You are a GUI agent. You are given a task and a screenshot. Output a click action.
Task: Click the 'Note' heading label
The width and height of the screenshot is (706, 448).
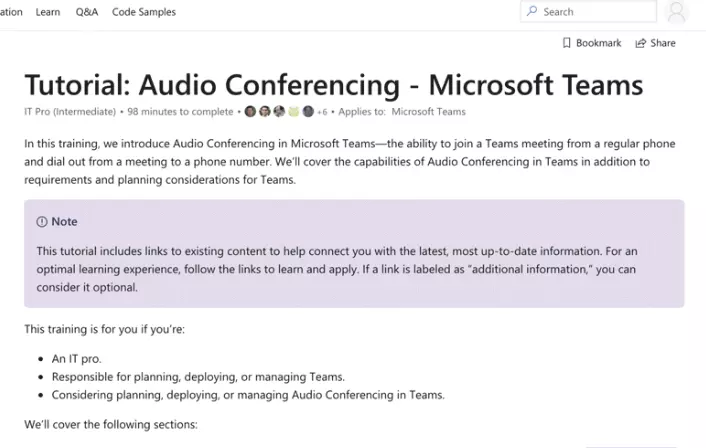point(64,222)
